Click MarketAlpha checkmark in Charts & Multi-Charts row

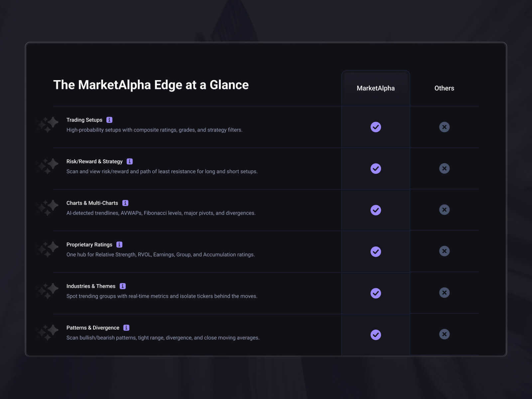point(376,210)
